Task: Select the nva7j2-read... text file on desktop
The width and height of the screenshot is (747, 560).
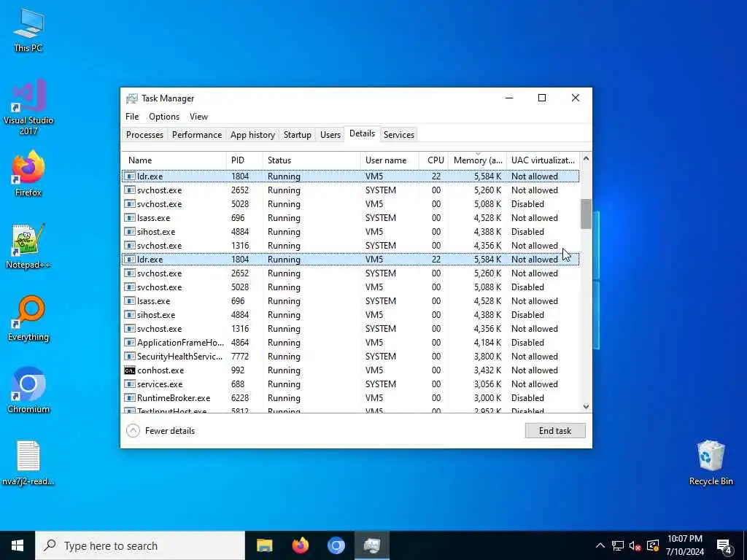Action: coord(28,463)
